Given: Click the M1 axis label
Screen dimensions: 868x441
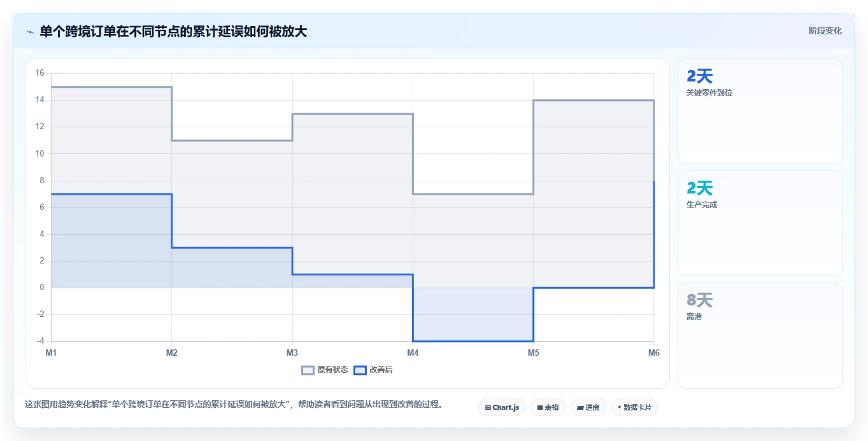Looking at the screenshot, I should 51,353.
